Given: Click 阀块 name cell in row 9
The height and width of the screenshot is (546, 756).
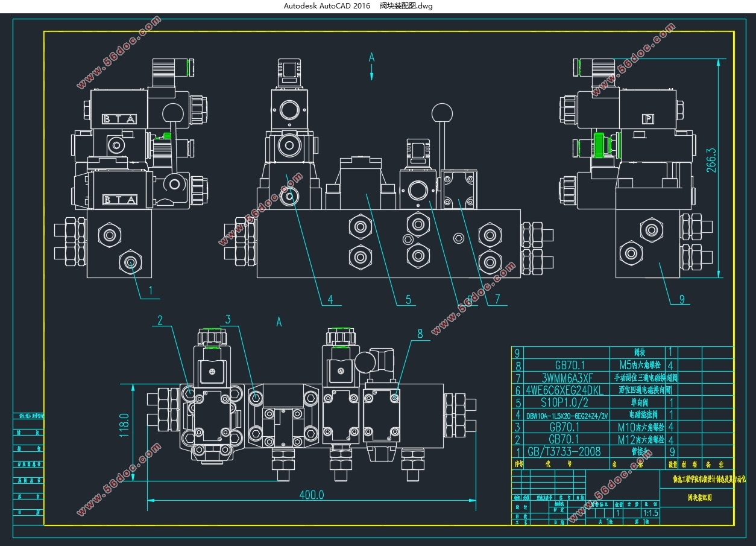Looking at the screenshot, I should coord(640,352).
